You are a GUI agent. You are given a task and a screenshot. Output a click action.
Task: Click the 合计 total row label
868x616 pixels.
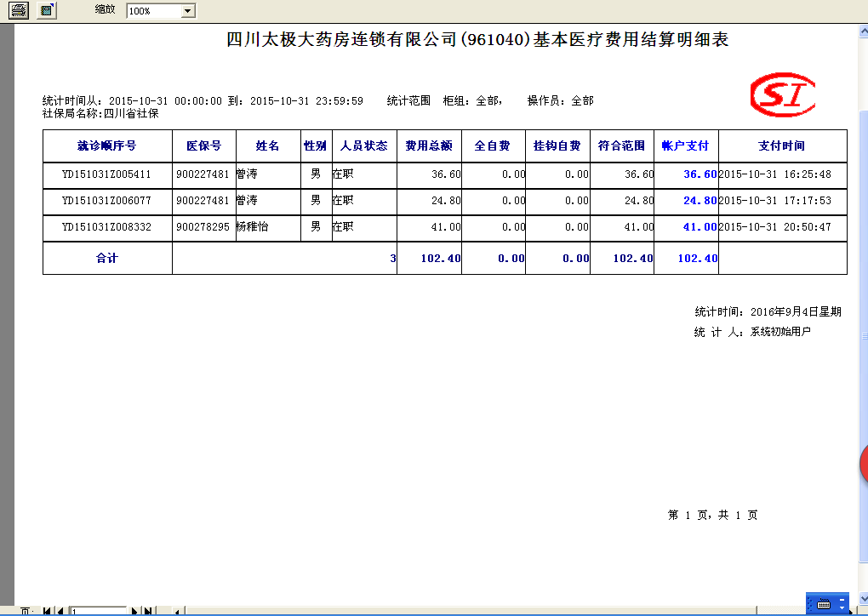point(107,258)
